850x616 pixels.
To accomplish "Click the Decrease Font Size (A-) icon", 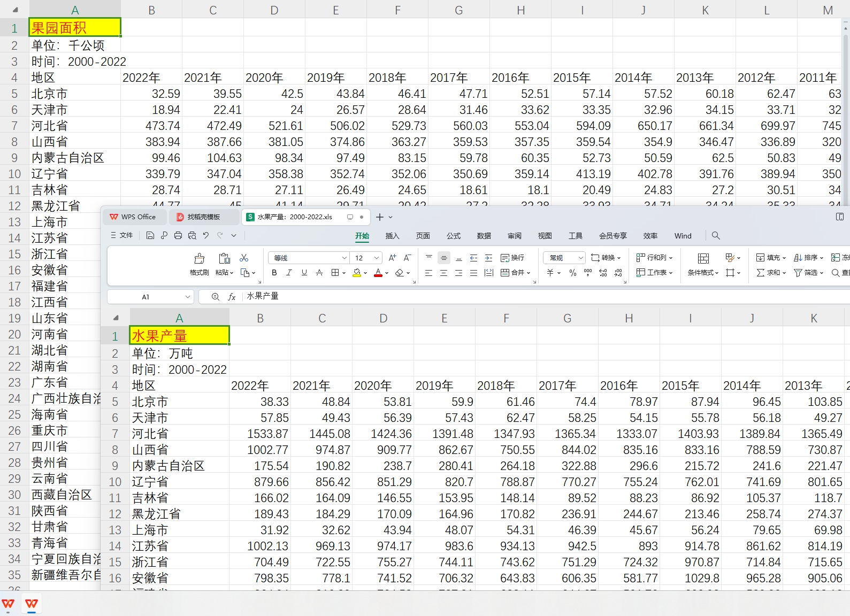I will click(407, 258).
